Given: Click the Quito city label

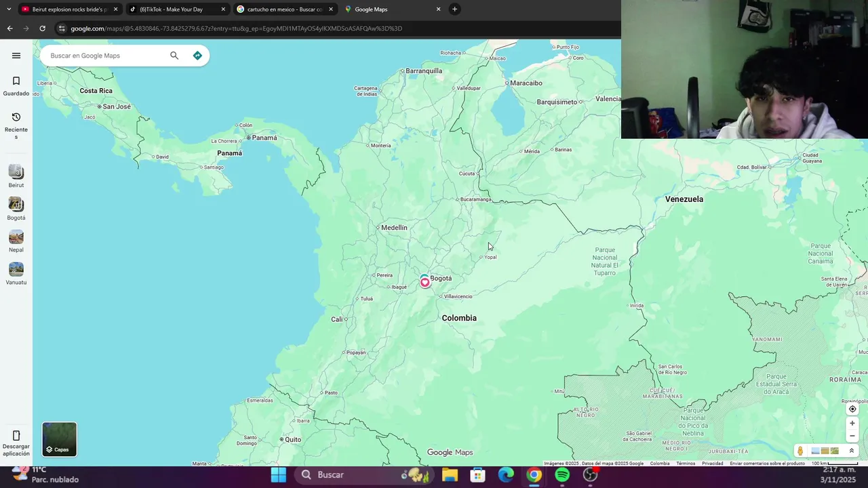Looking at the screenshot, I should click(293, 439).
